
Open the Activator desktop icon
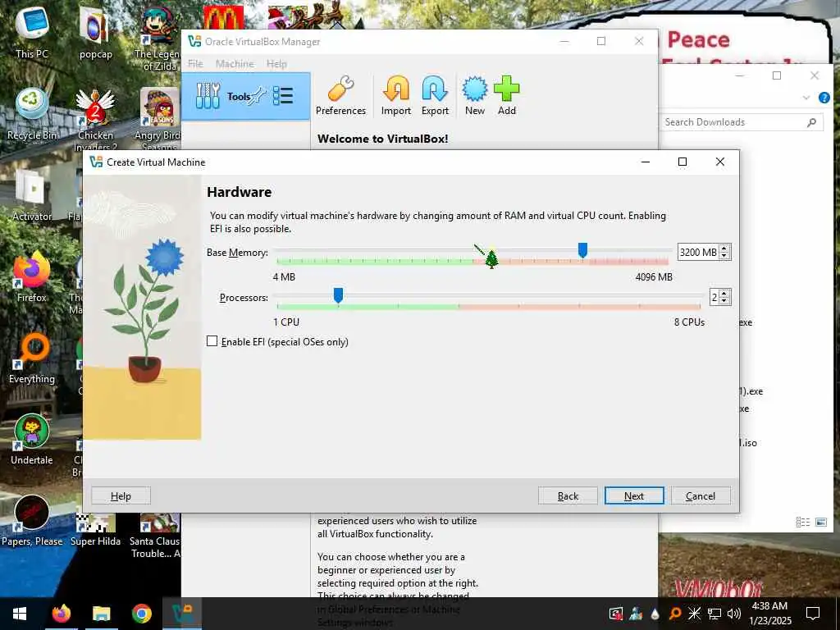click(32, 196)
